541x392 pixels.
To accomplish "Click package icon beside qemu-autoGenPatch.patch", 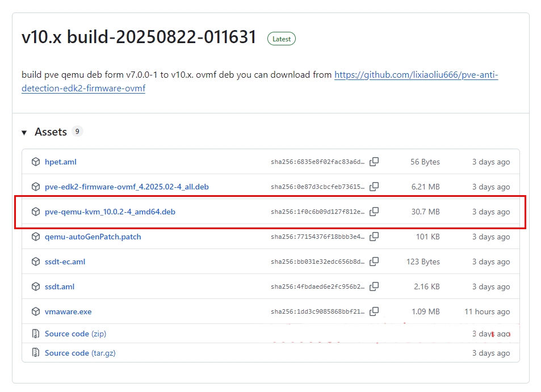I will [x=36, y=237].
